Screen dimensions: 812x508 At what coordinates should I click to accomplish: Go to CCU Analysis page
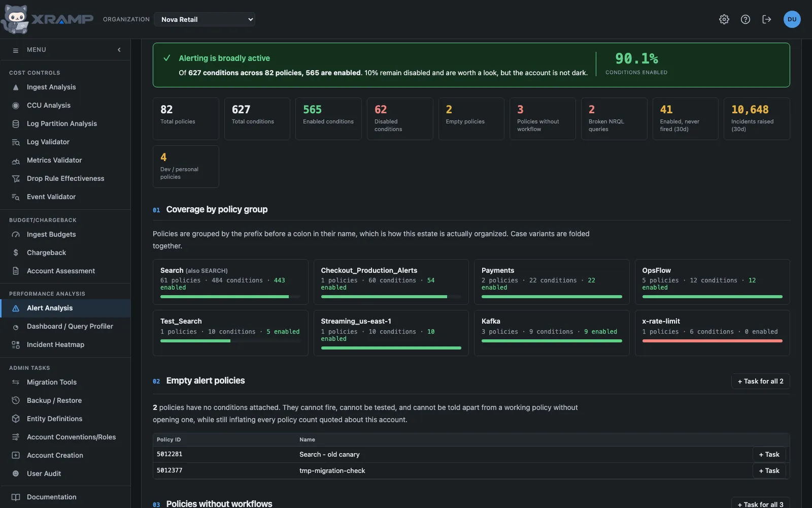[65, 106]
